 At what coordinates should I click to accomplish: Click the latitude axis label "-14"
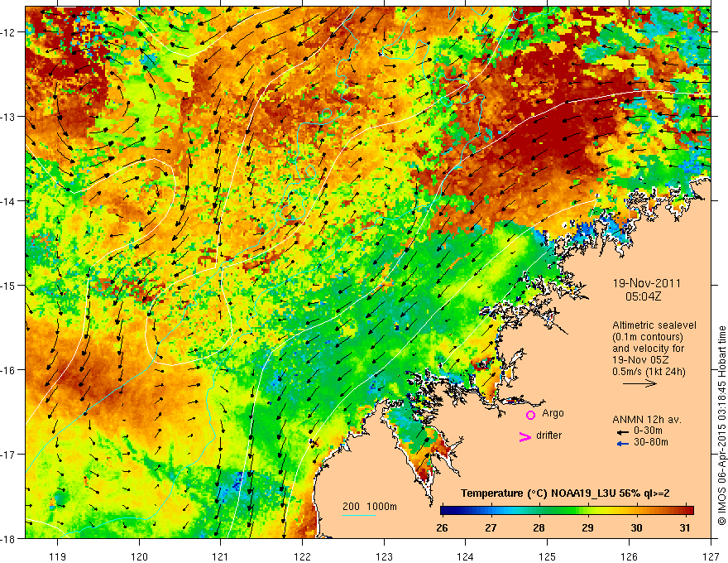click(8, 201)
